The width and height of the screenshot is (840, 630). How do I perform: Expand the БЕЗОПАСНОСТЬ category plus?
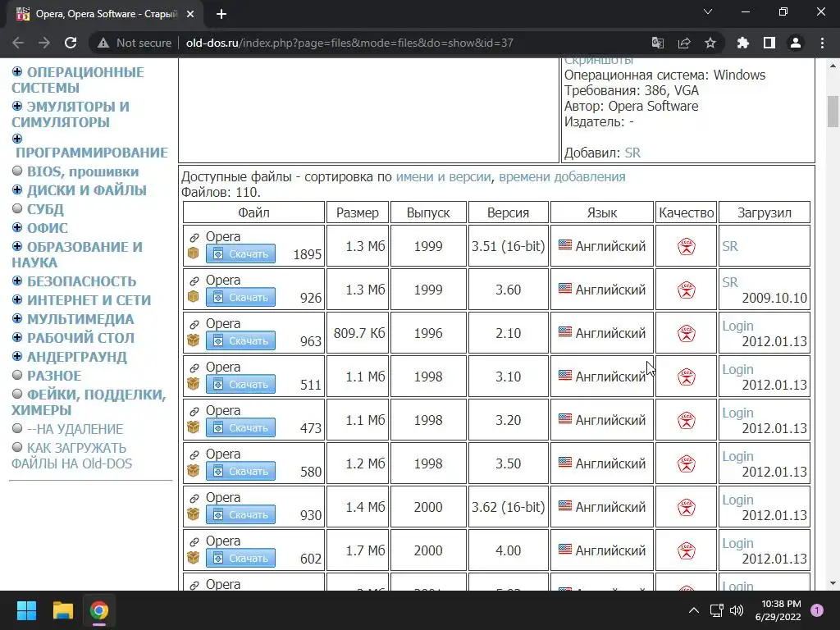(x=17, y=281)
